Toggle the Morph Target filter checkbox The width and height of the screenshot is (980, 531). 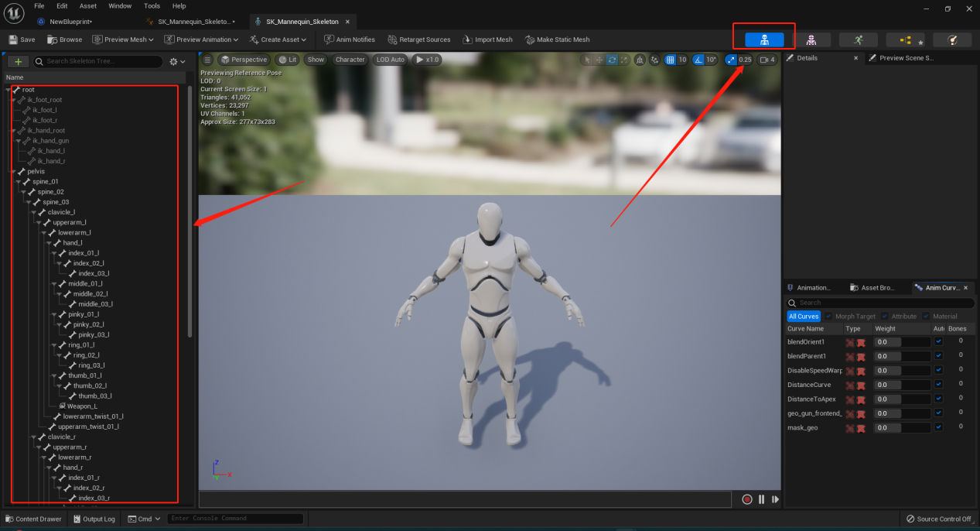tap(828, 316)
